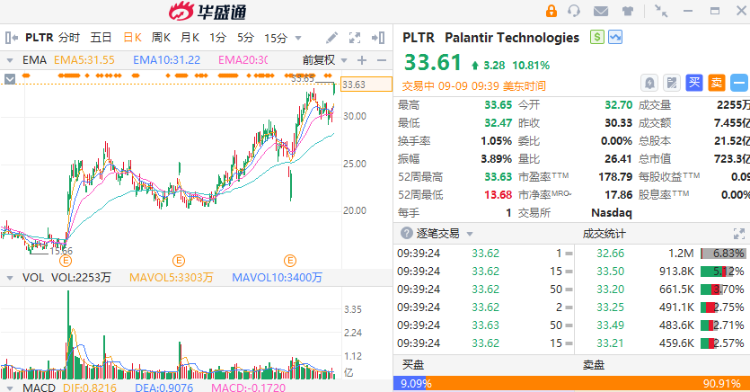Click the Nasdaq exchange value
Image resolution: width=750 pixels, height=392 pixels.
pyautogui.click(x=612, y=213)
